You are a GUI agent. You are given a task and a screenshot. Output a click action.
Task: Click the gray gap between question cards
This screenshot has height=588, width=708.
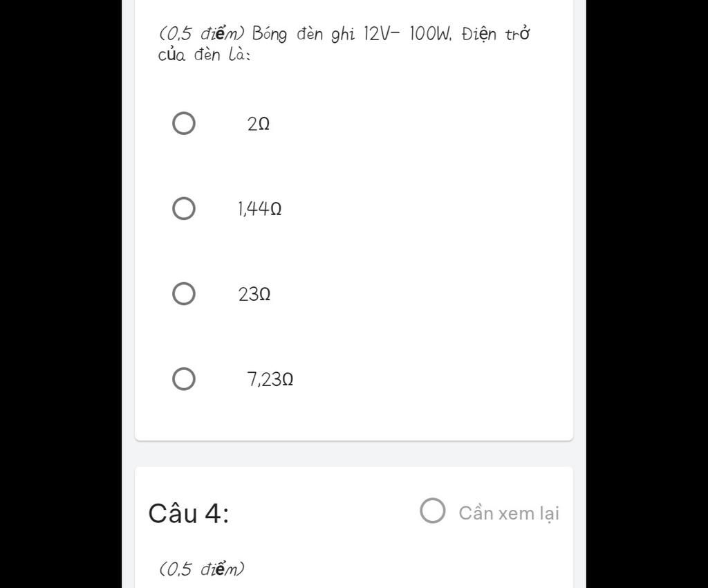(353, 454)
